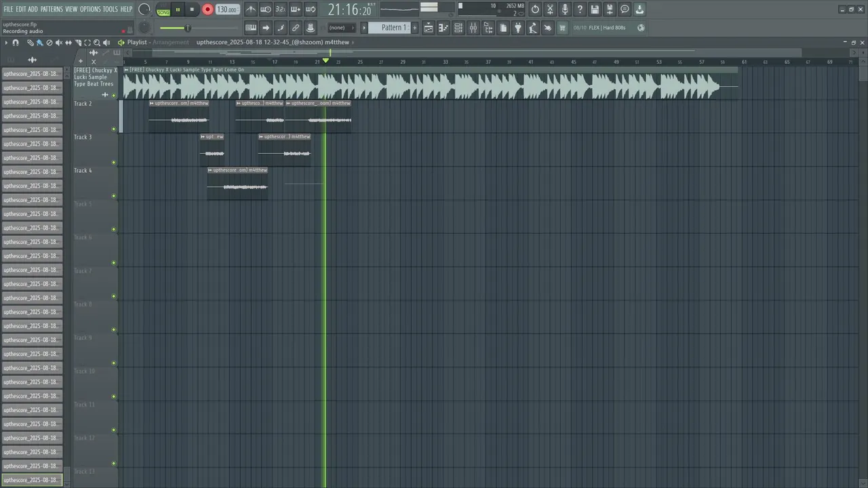Mute Track 4 with its green light
Viewport: 868px width, 488px height.
[114, 196]
